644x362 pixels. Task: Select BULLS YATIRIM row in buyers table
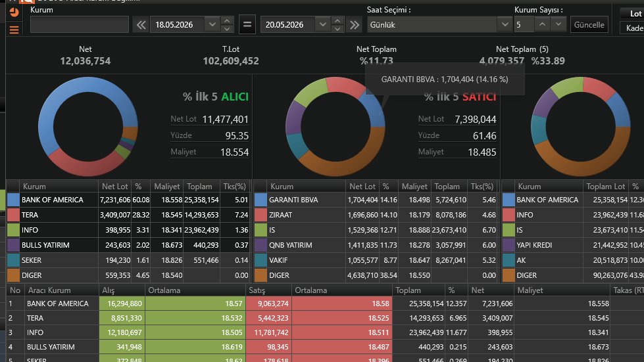click(x=128, y=245)
